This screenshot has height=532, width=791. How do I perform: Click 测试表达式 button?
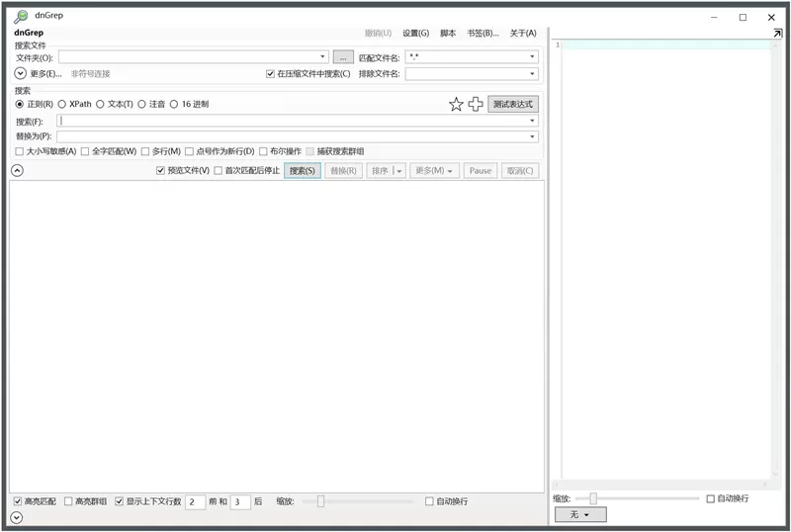pos(512,105)
